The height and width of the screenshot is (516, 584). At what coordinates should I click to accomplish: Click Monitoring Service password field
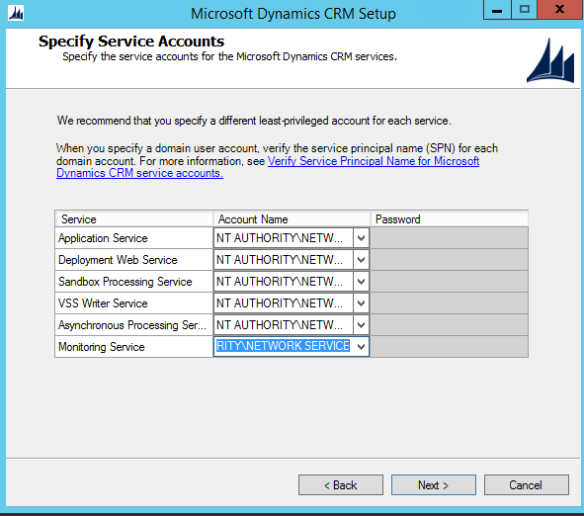[449, 347]
